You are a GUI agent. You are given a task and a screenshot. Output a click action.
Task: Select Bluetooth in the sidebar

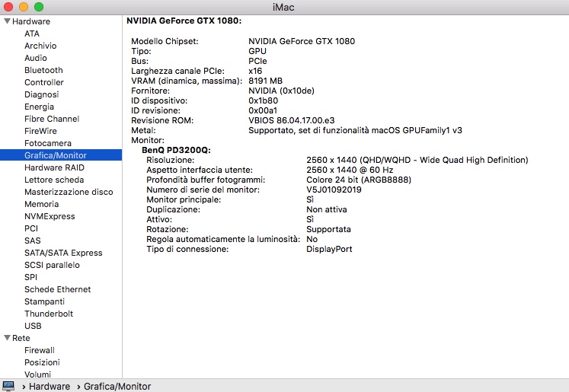(x=43, y=70)
